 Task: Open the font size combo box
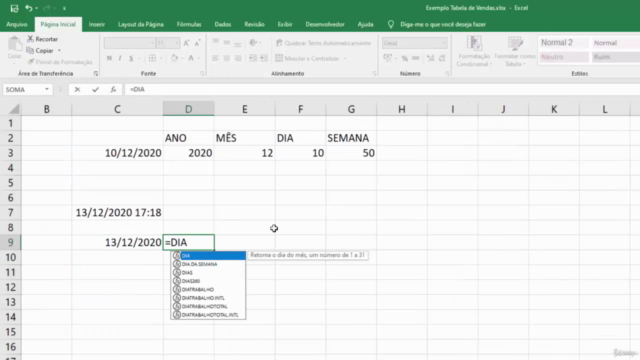[168, 43]
